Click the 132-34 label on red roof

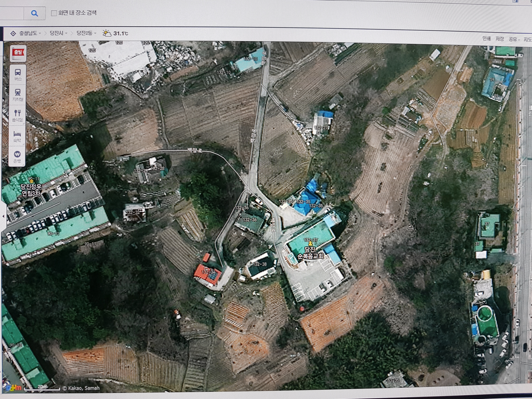click(208, 272)
